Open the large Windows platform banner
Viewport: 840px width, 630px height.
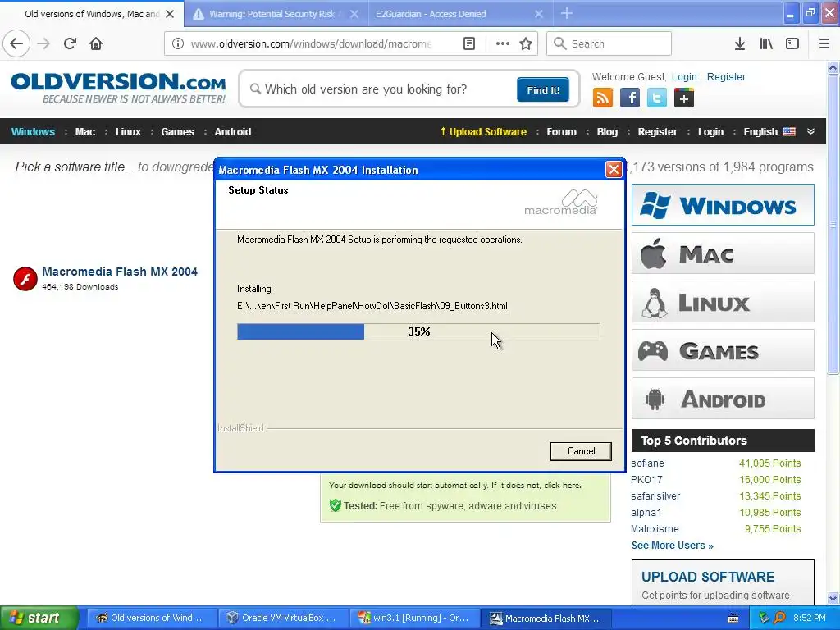coord(723,204)
